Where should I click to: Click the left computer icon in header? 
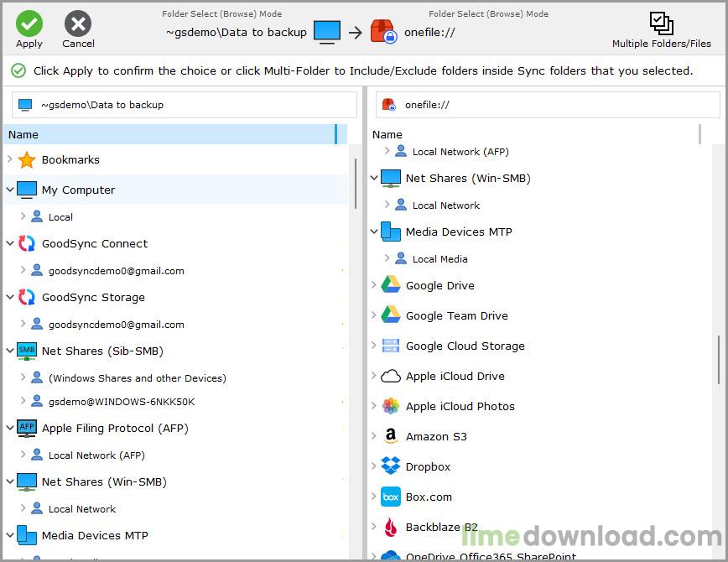(327, 32)
